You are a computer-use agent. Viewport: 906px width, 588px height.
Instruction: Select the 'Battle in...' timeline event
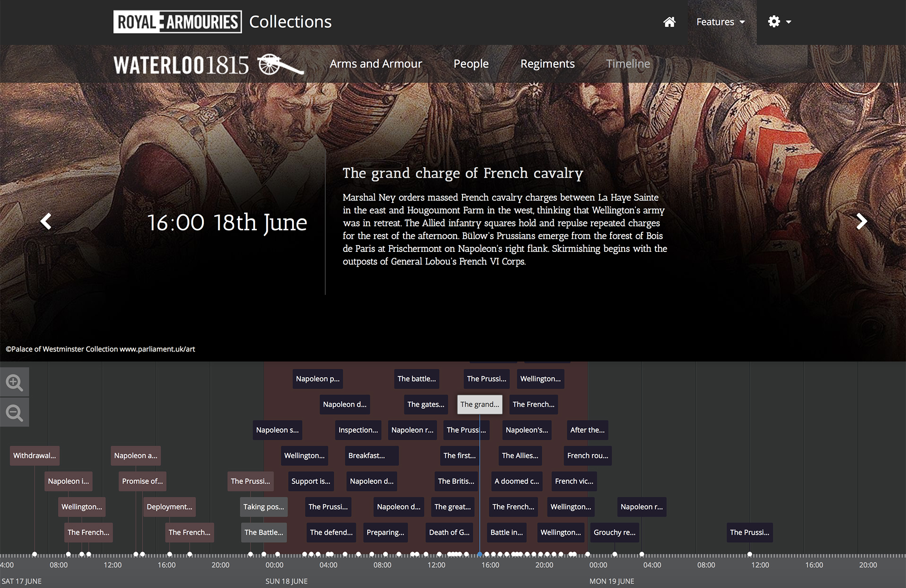click(x=506, y=532)
